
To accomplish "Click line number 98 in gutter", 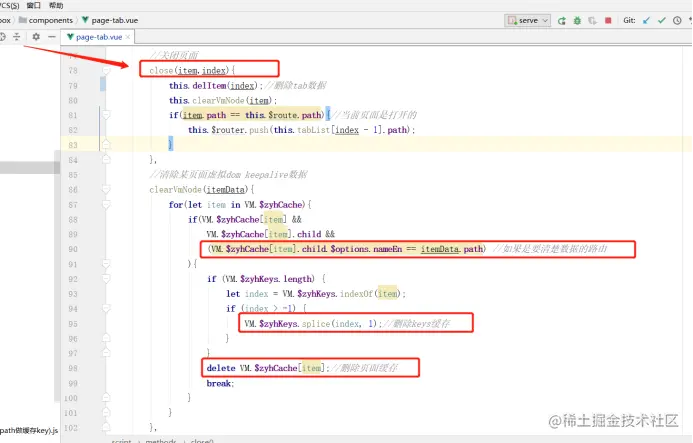I will [x=73, y=368].
